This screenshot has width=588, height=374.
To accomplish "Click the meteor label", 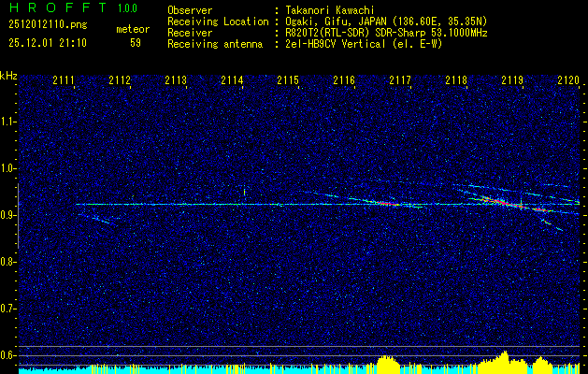I will click(x=133, y=29).
